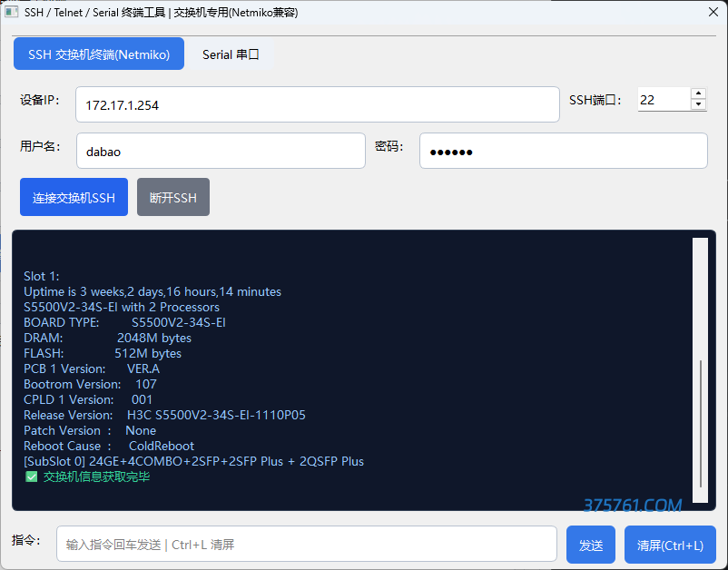Click the Patch Version None line
728x570 pixels.
click(x=90, y=430)
